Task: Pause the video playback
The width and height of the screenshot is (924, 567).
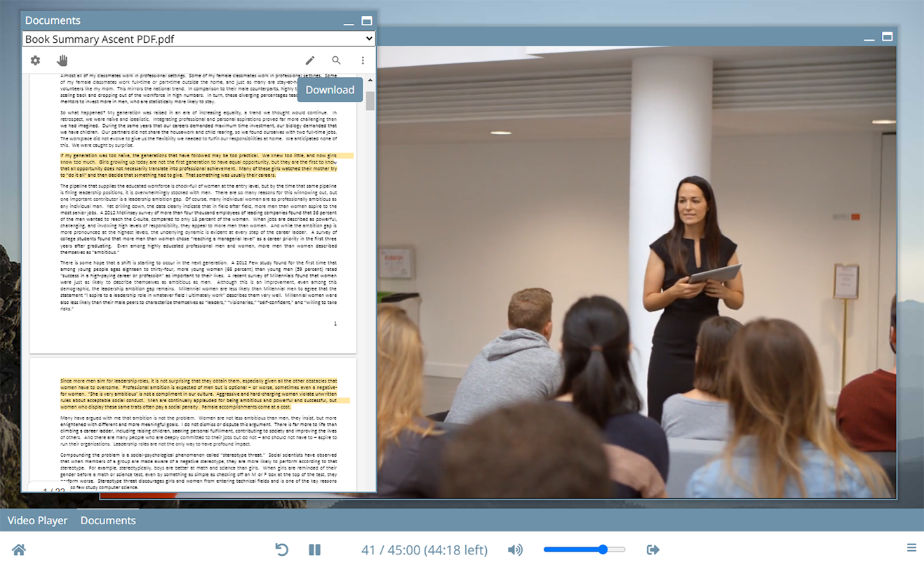Action: coord(314,549)
